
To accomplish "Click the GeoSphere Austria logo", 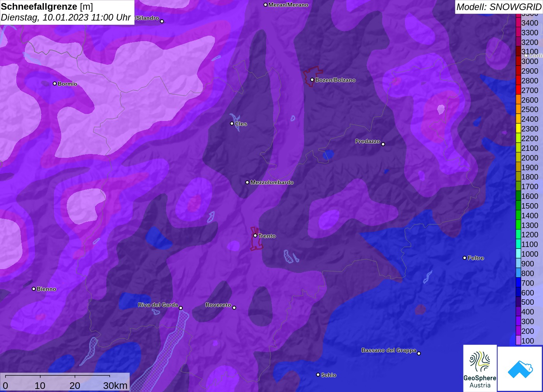I will pyautogui.click(x=480, y=368).
